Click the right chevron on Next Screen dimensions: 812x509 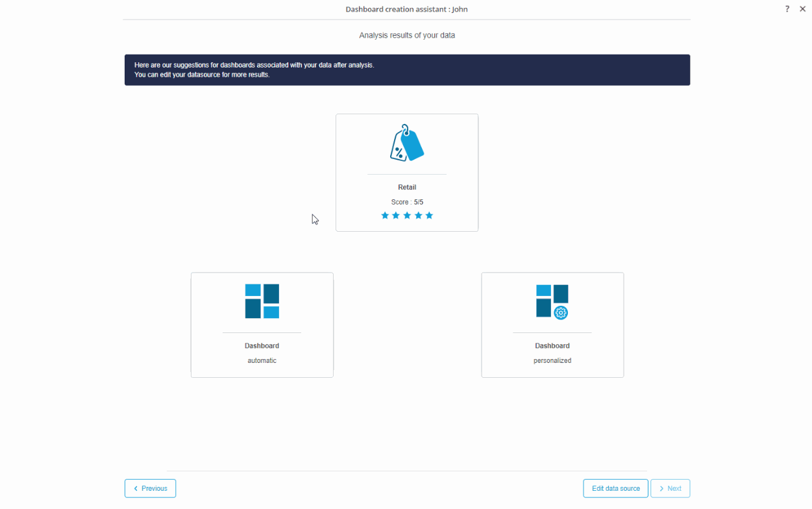click(x=661, y=488)
